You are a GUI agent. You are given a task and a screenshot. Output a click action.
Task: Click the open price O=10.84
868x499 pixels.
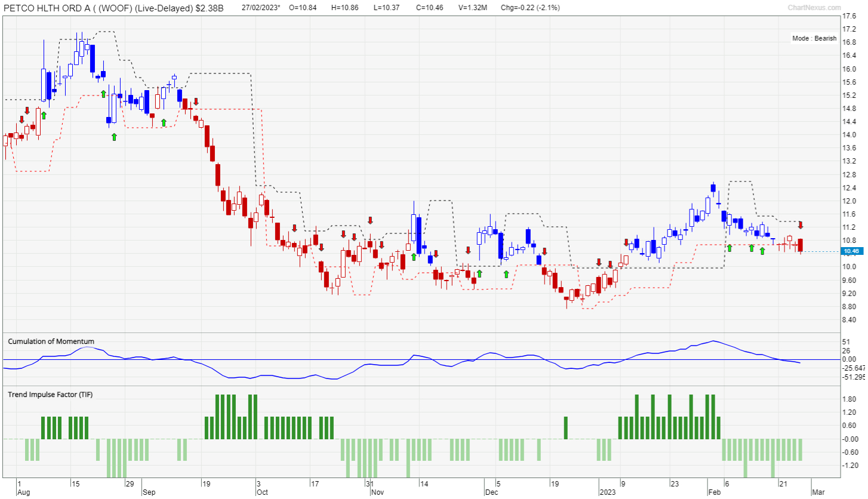tap(302, 7)
